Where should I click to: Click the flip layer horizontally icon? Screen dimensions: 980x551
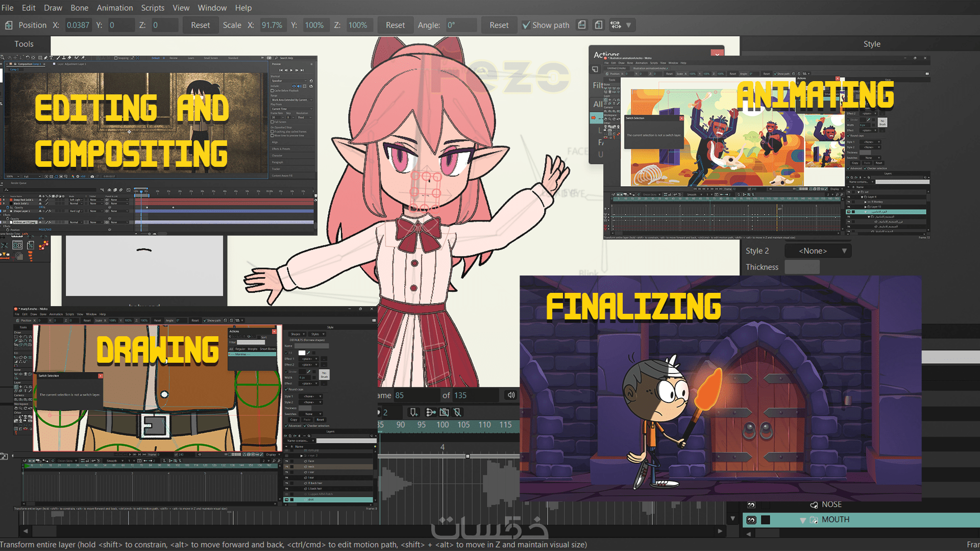[582, 25]
